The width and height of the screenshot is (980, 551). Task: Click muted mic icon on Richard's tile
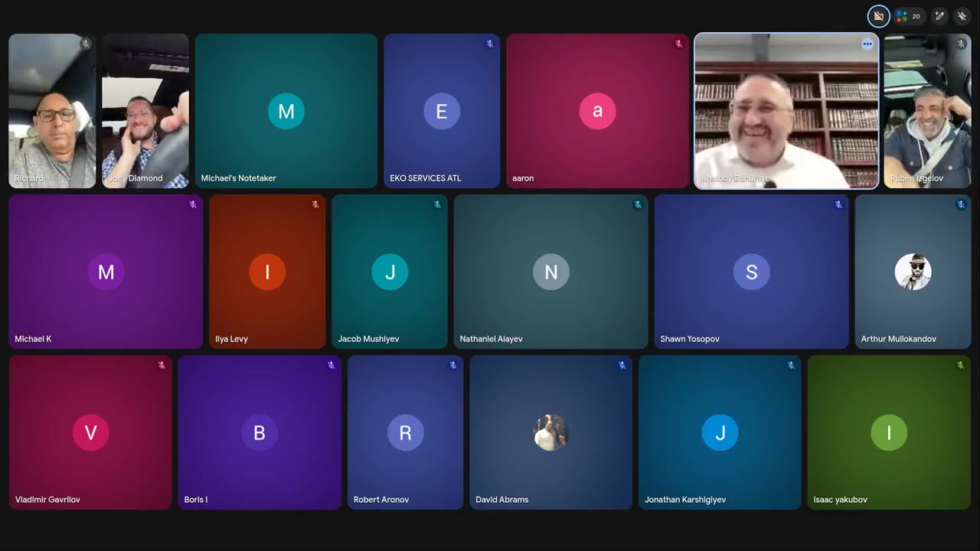[x=86, y=44]
